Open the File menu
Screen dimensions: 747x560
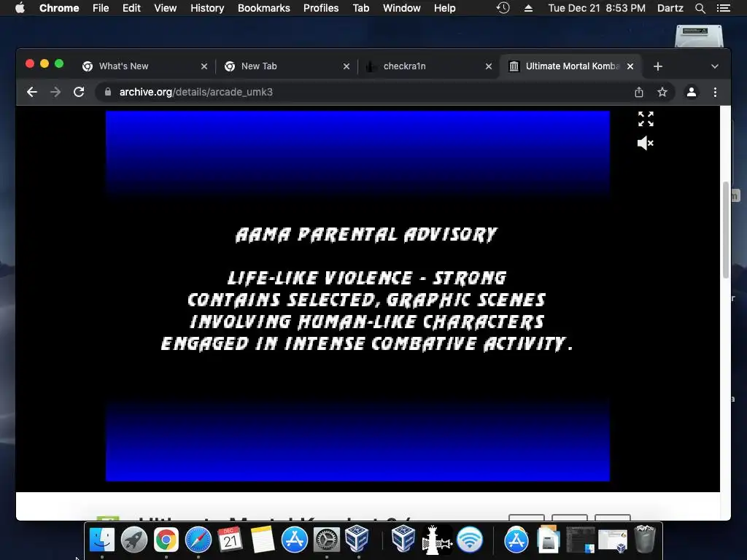(x=101, y=8)
